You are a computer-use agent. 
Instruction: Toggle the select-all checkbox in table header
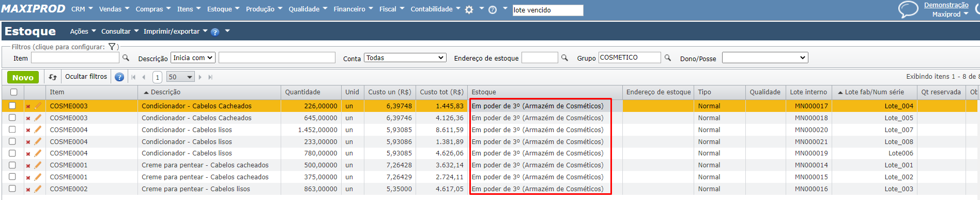(14, 92)
